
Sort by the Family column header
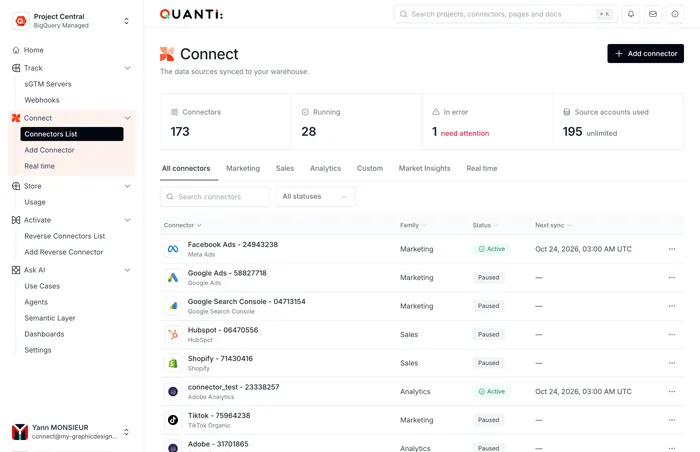pos(413,225)
